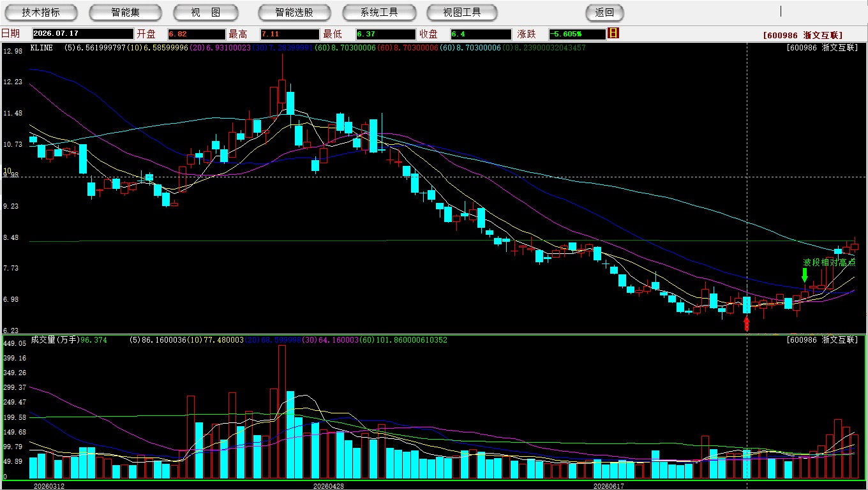Click the 涨跌 value field -5.605%
This screenshot has width=868, height=490.
click(577, 34)
